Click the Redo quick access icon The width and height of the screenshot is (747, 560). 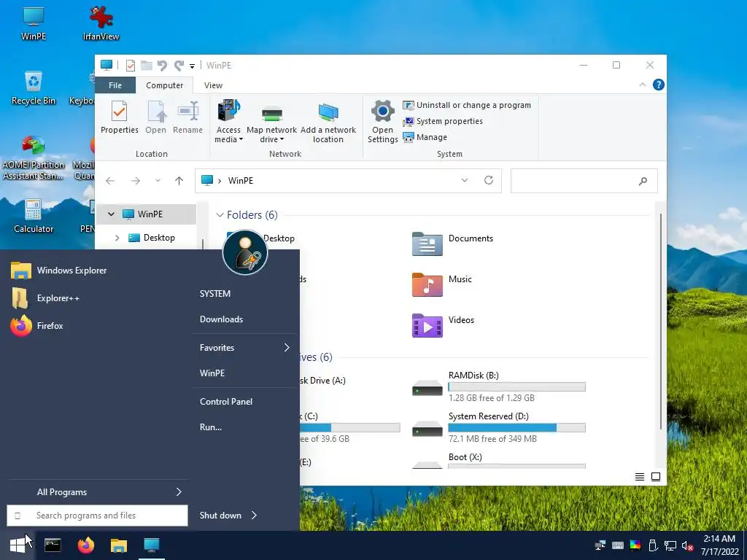[x=179, y=65]
